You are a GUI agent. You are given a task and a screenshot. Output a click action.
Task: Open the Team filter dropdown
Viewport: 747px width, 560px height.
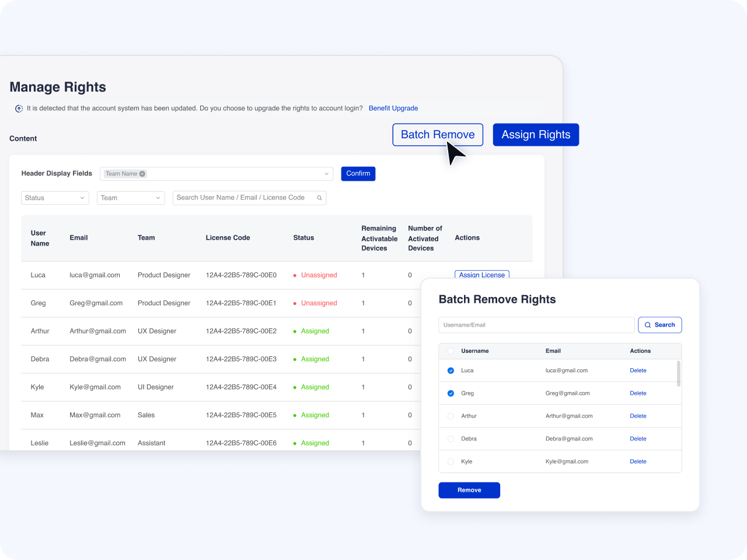131,198
